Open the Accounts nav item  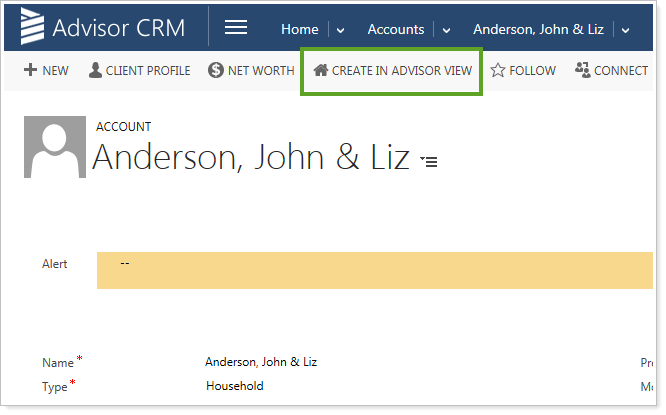[x=395, y=29]
